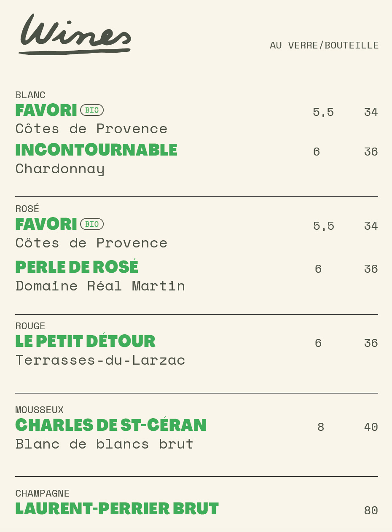
Task: Click Blanc de blancs brut text
Action: [105, 444]
